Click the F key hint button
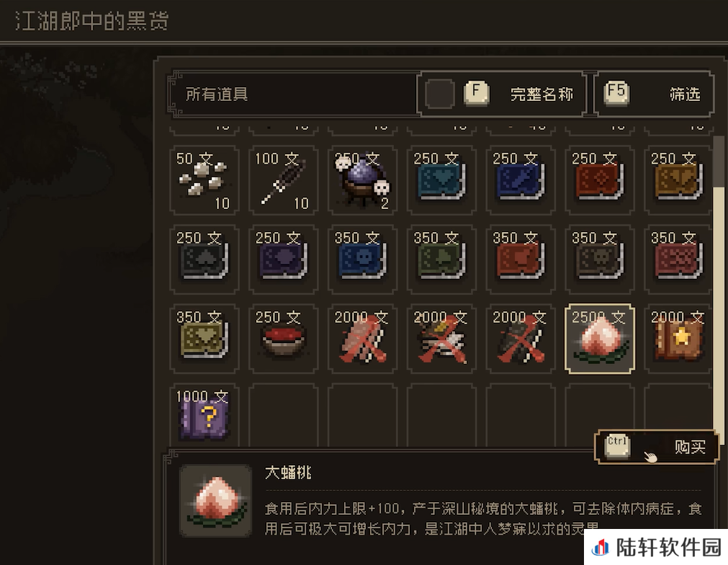The width and height of the screenshot is (728, 565). 476,92
